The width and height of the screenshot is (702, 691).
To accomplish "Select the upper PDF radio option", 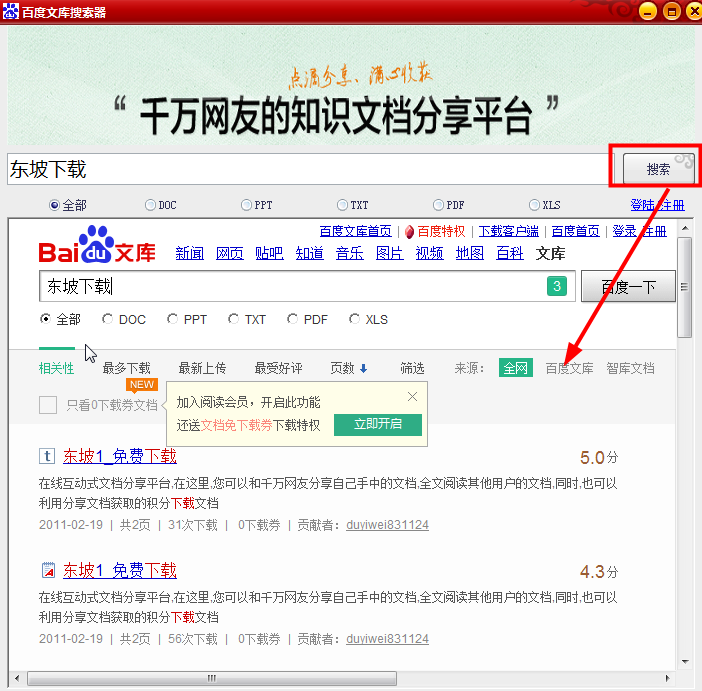I will 438,205.
